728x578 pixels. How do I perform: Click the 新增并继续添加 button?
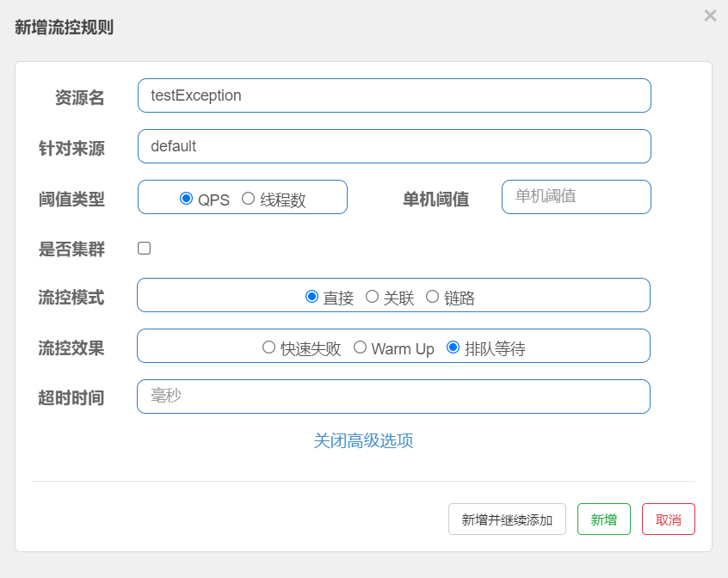click(506, 519)
